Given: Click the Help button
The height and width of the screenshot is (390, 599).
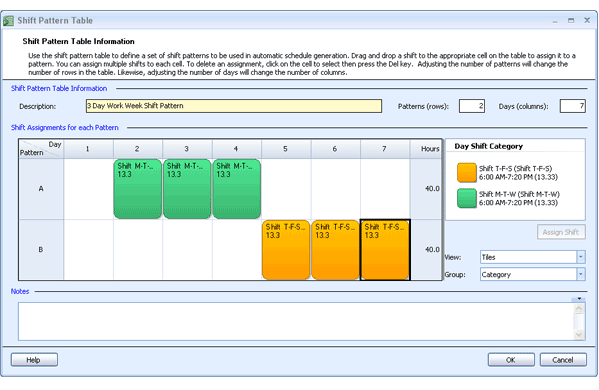Looking at the screenshot, I should tap(34, 360).
